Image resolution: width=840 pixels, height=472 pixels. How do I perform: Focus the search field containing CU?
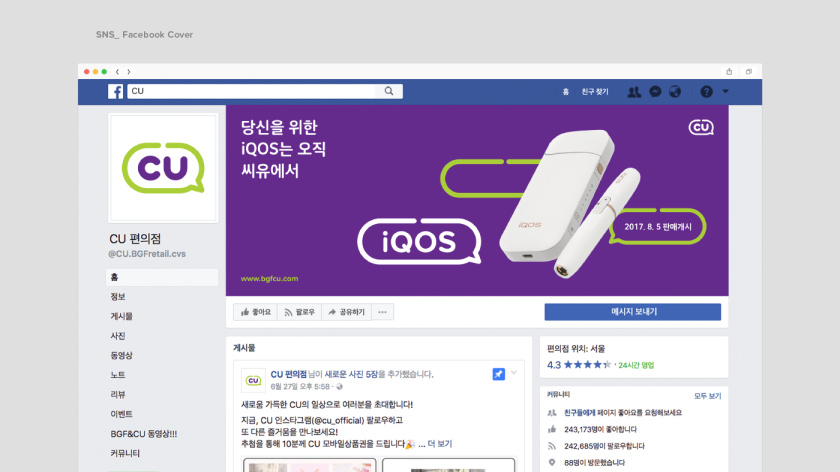(x=252, y=91)
